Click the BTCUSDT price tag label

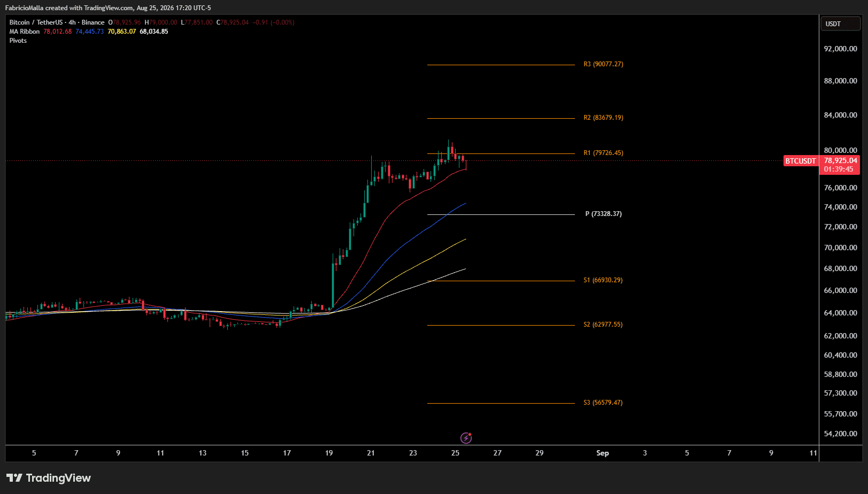coord(801,161)
